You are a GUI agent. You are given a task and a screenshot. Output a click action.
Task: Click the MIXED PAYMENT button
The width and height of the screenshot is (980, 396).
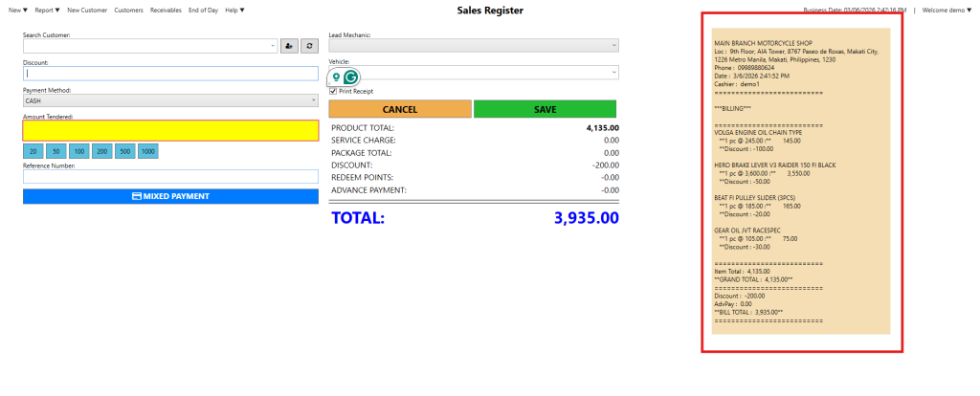point(170,196)
